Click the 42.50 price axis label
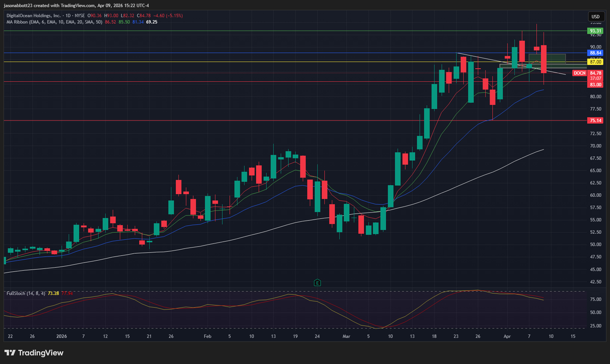This screenshot has height=364, width=610. tap(596, 281)
